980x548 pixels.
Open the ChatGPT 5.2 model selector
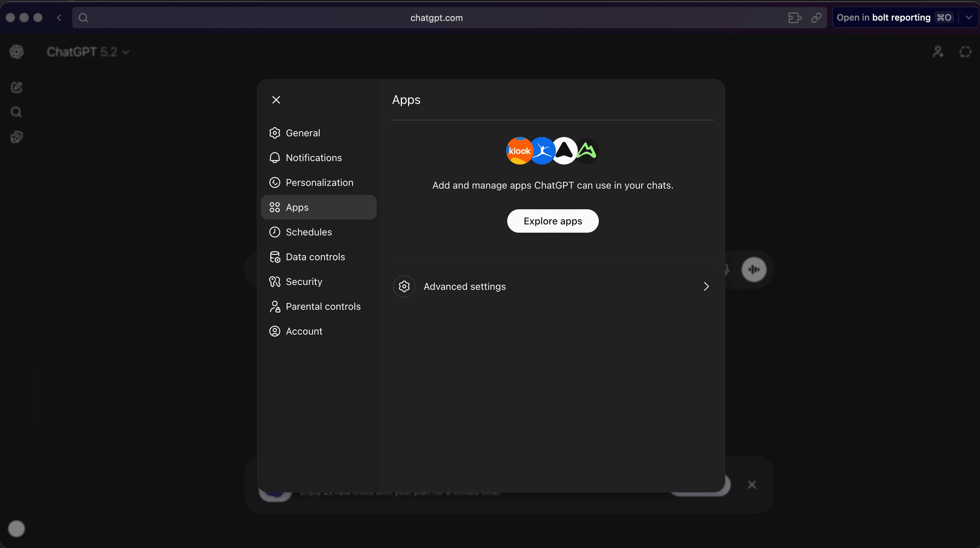coord(88,52)
